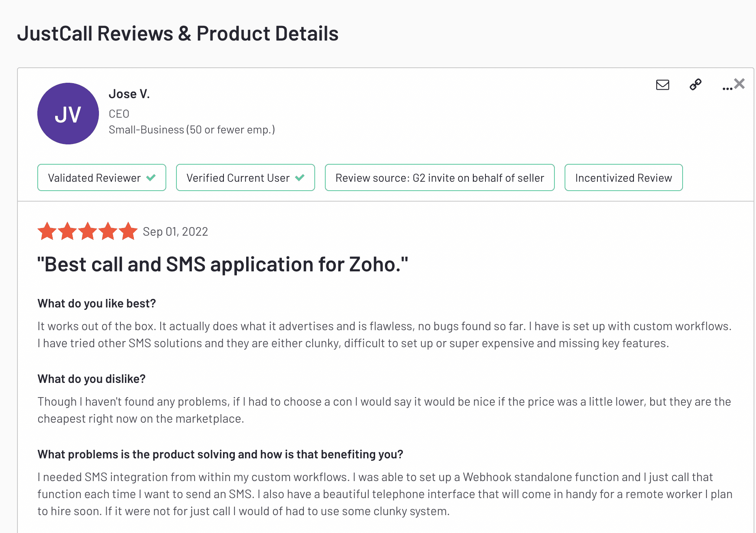Click reviewer name Jose V.
Viewport: 756px width, 533px height.
129,94
